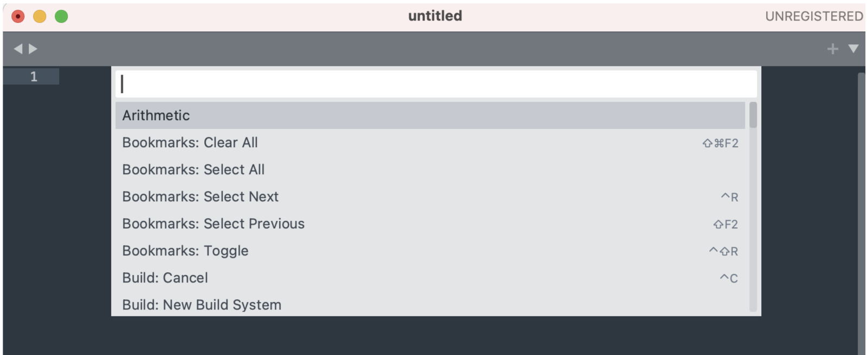The height and width of the screenshot is (355, 868).
Task: Focus the command palette search field
Action: pos(436,84)
